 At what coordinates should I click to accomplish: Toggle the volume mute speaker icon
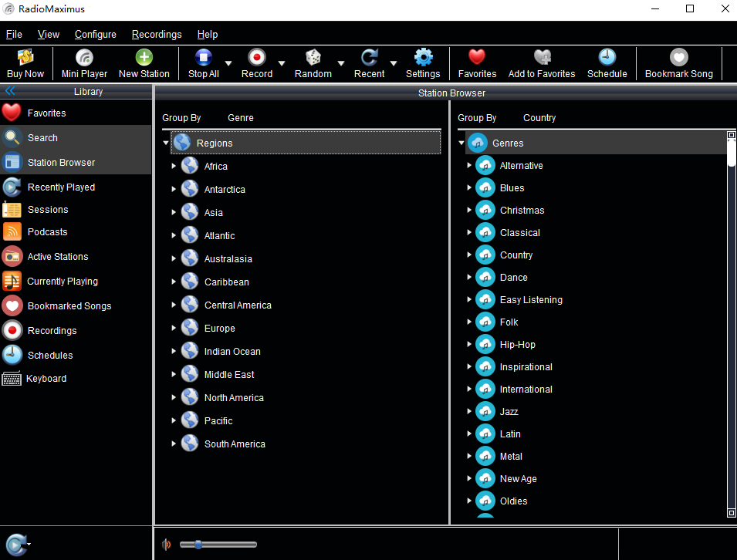pyautogui.click(x=166, y=545)
